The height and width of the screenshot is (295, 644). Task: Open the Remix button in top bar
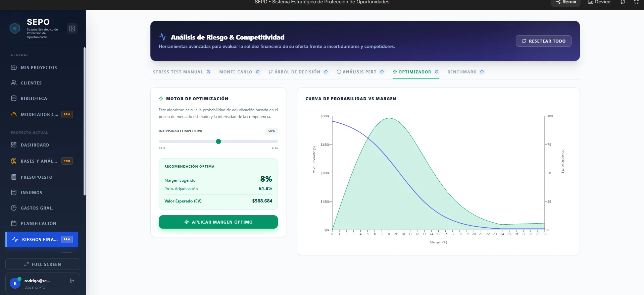pyautogui.click(x=566, y=2)
